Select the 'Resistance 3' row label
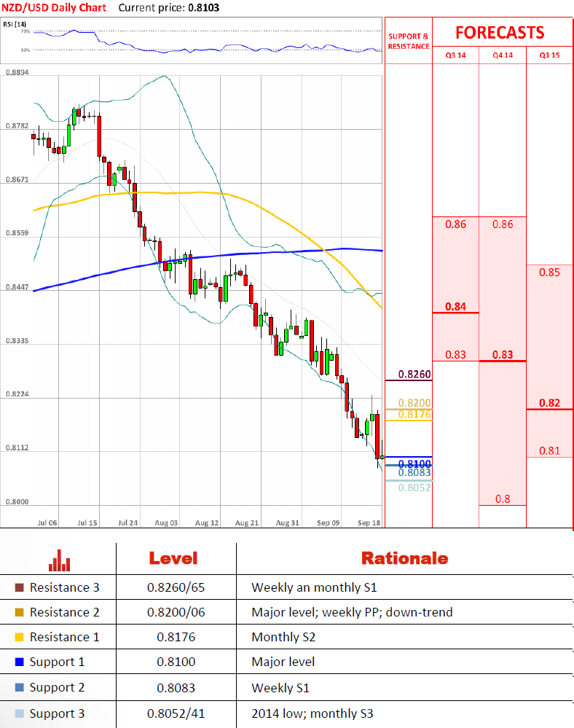 click(65, 588)
